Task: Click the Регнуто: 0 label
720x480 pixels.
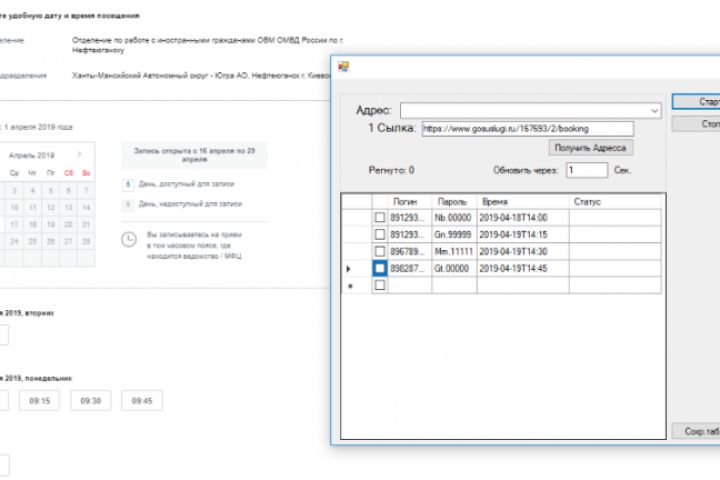Action: coord(391,170)
